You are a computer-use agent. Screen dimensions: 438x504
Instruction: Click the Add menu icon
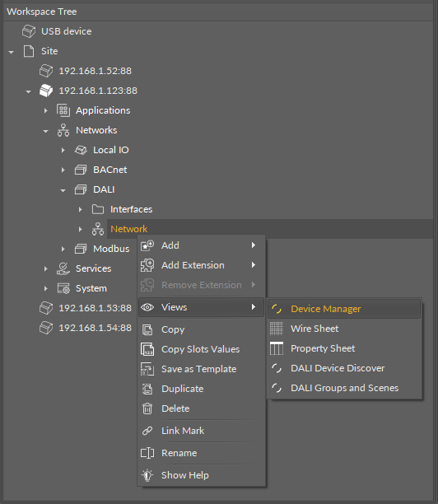tap(147, 245)
